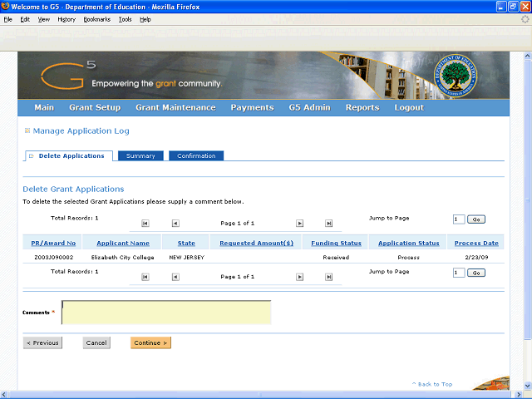
Task: Click Elizabeth City College cell
Action: coord(122,257)
